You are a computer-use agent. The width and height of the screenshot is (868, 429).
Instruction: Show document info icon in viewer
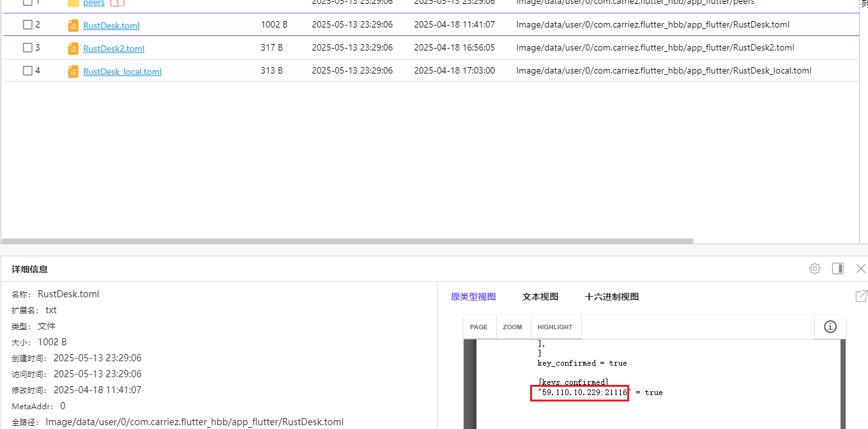click(x=830, y=327)
